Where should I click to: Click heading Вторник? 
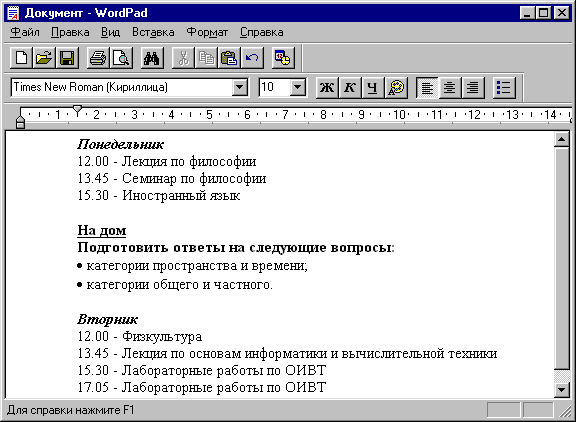(107, 320)
